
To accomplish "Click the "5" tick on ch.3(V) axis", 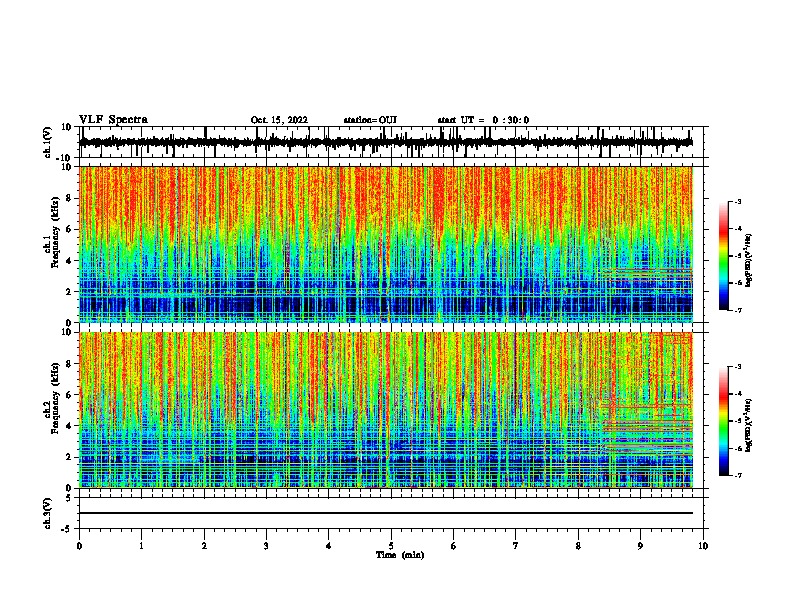I will pyautogui.click(x=69, y=498).
